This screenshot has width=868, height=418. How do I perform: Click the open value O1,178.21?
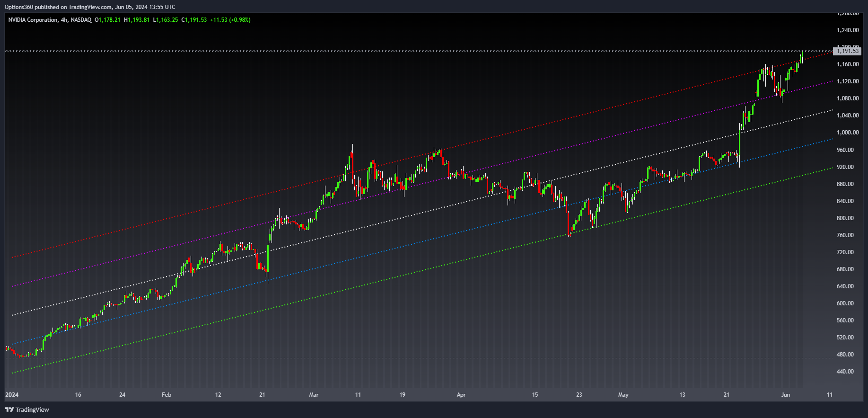point(107,20)
